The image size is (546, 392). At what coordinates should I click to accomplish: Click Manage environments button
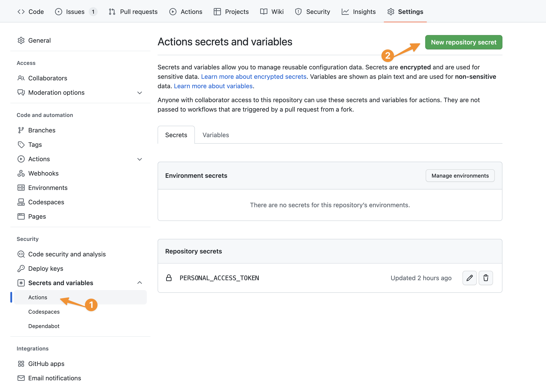460,175
